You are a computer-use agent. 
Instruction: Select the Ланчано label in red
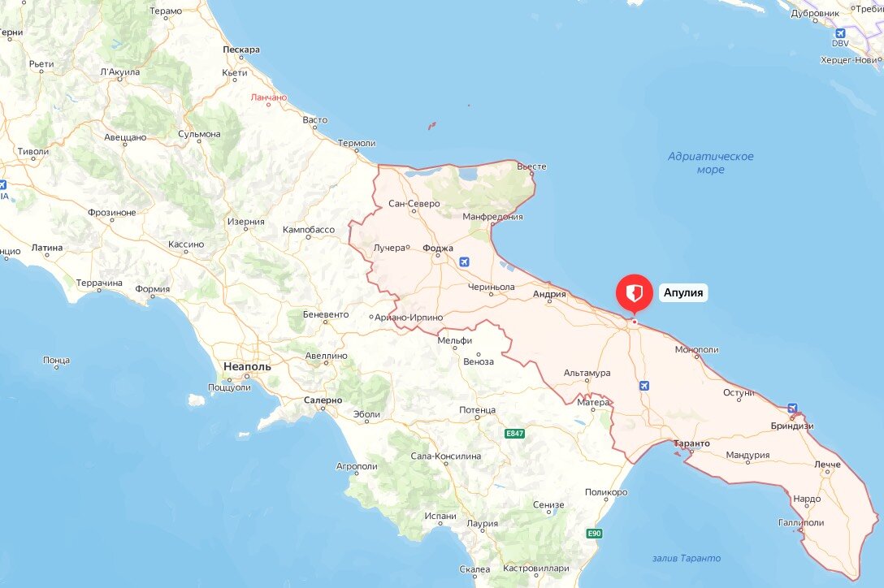[269, 97]
